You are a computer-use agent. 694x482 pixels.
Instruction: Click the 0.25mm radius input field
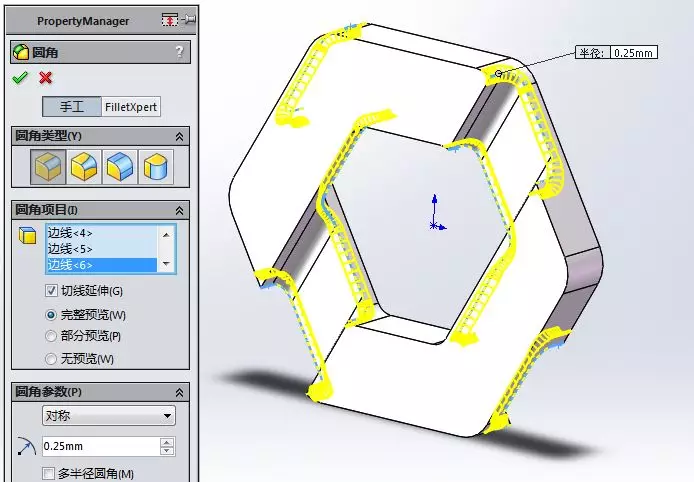click(x=101, y=446)
